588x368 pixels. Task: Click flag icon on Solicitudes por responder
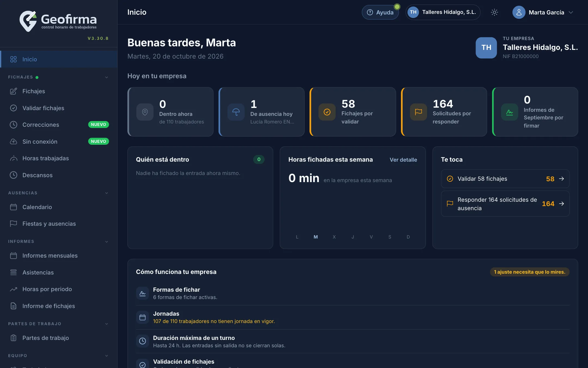[418, 112]
